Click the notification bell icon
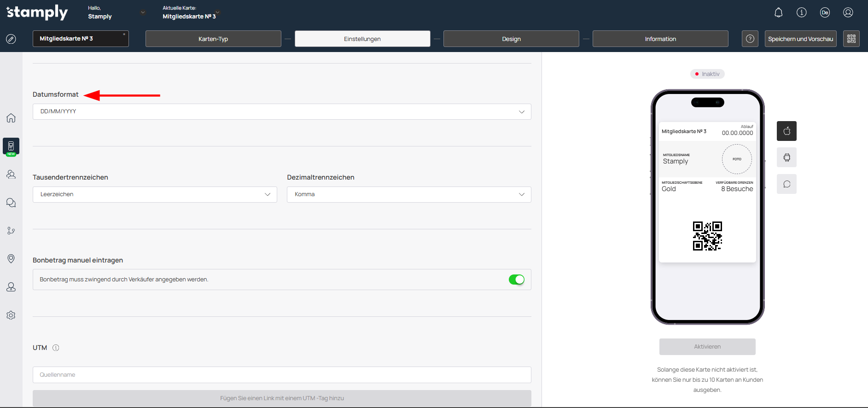This screenshot has height=408, width=868. [x=778, y=12]
